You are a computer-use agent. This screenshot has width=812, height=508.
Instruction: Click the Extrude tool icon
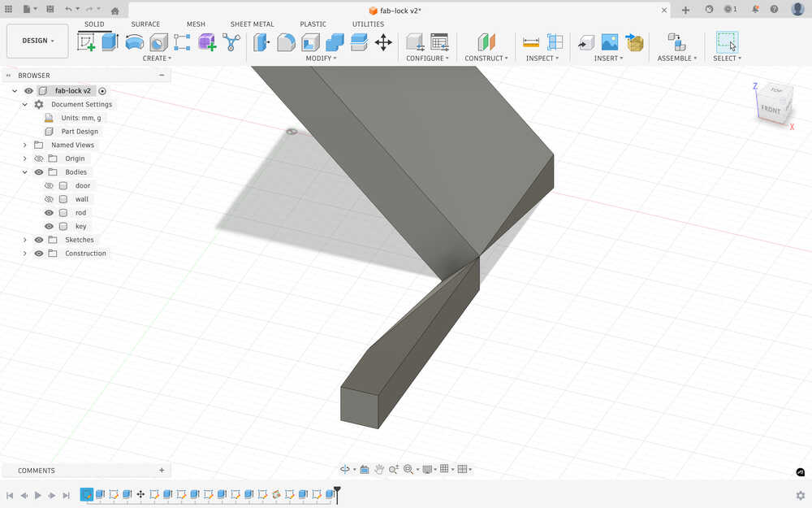[x=110, y=42]
